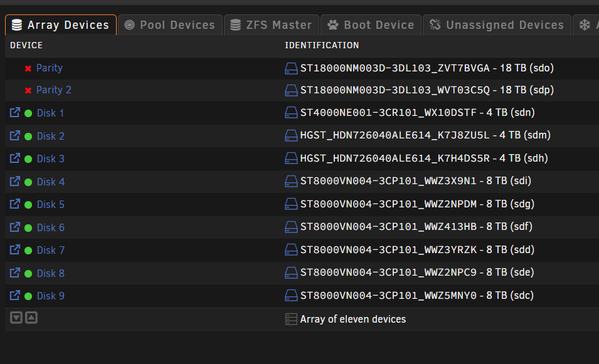This screenshot has width=599, height=364.
Task: Spin up all disks with up-arrow button
Action: tap(31, 318)
